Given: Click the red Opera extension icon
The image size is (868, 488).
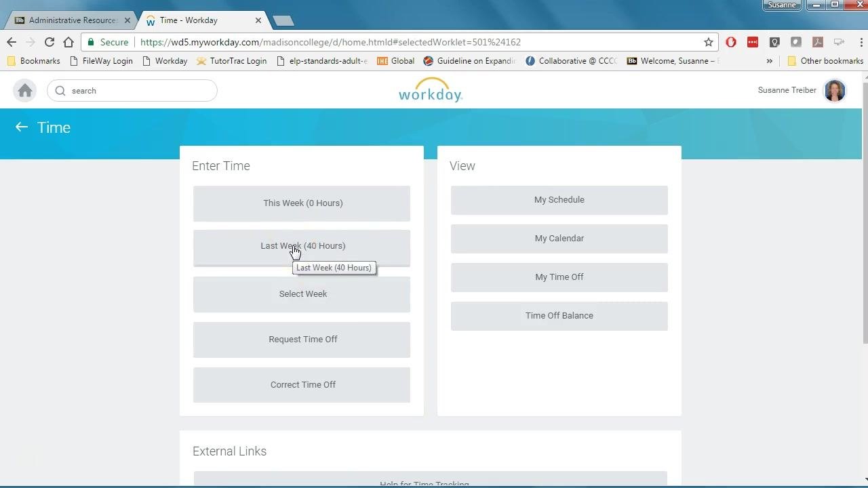Looking at the screenshot, I should click(731, 42).
